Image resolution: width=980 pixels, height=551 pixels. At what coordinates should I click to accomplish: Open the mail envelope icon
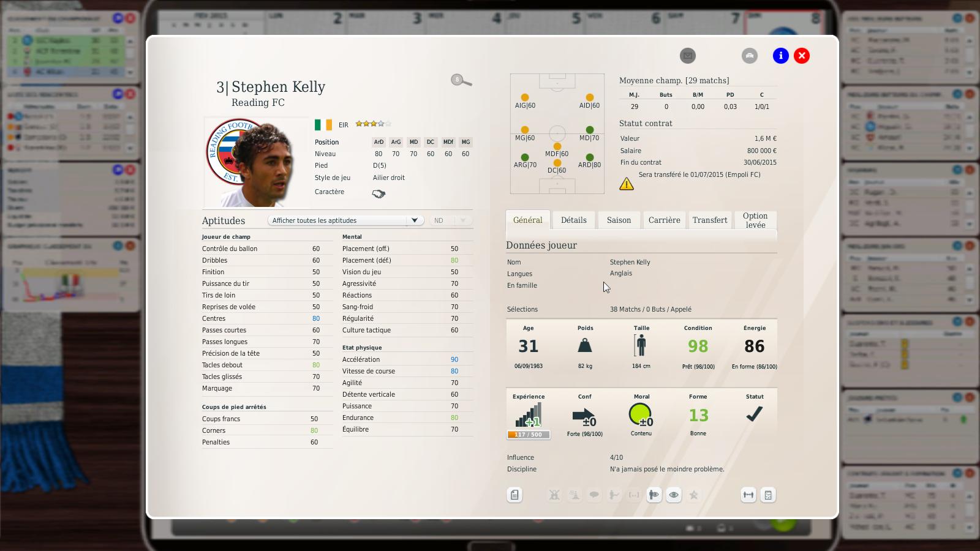coord(688,56)
